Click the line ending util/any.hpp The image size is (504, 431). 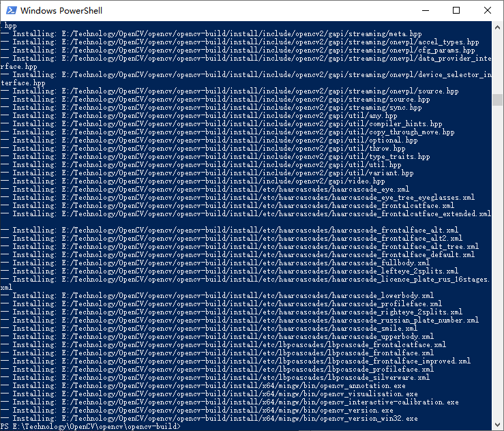click(199, 115)
